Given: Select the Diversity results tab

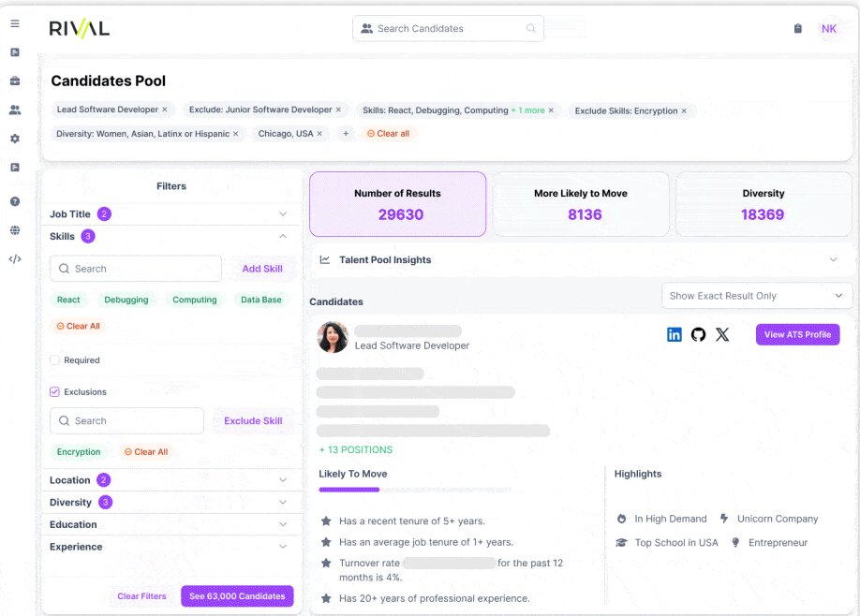Looking at the screenshot, I should point(763,204).
